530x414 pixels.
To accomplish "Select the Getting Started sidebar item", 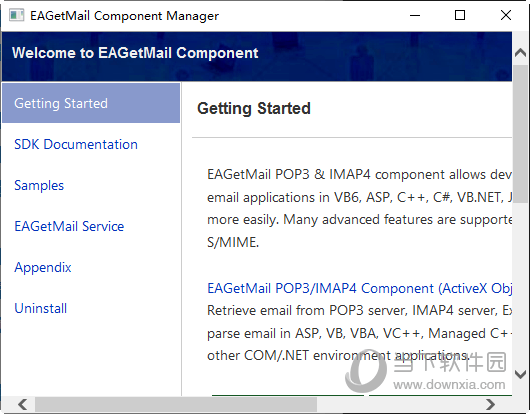I will click(x=91, y=103).
